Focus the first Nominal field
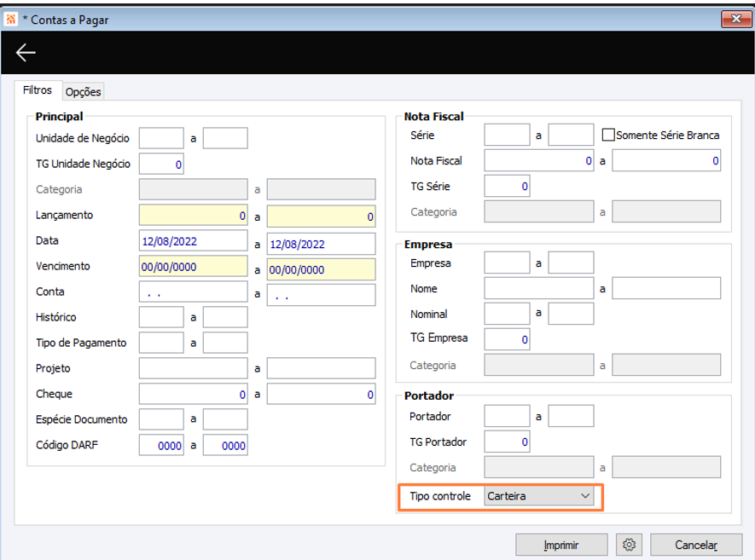The height and width of the screenshot is (560, 755). [x=507, y=314]
